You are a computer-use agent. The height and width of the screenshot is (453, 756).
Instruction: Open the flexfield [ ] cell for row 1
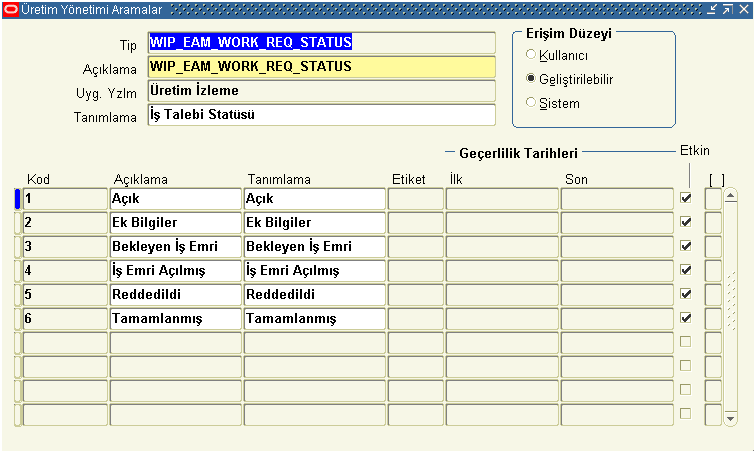[713, 198]
